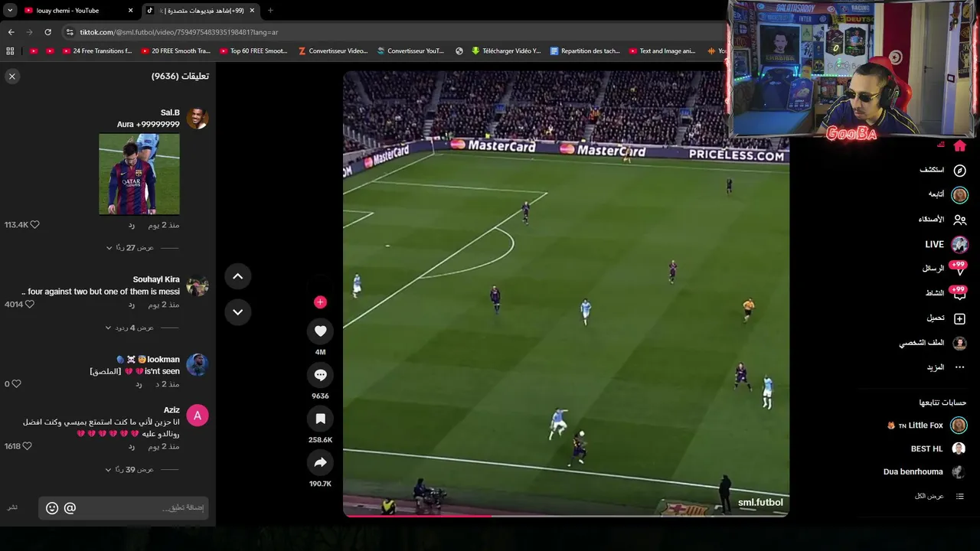Pause the football video by clicking it
The width and height of the screenshot is (980, 551).
tap(566, 294)
